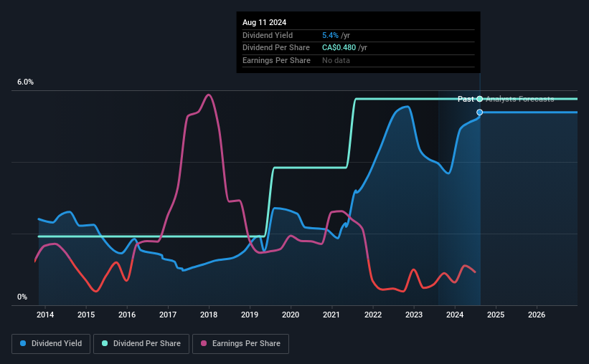Viewport: 589px width, 364px height.
Task: Click the 0% y-axis label
Action: 22,297
